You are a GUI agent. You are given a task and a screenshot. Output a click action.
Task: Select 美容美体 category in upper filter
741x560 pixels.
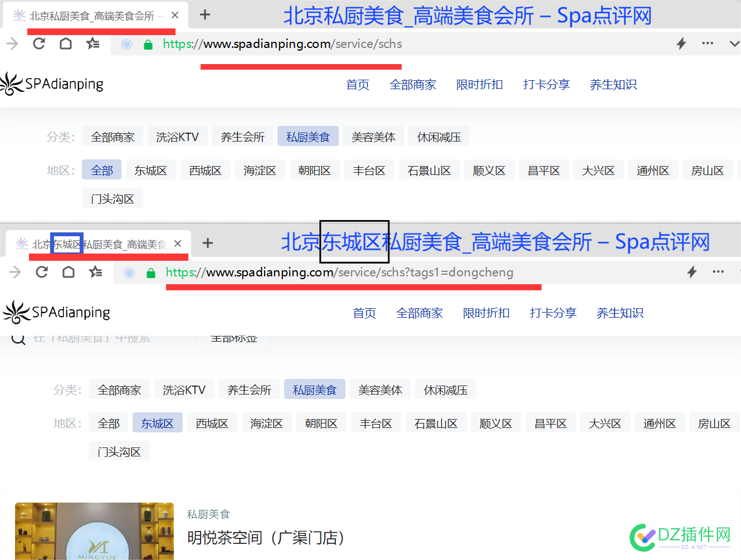373,137
